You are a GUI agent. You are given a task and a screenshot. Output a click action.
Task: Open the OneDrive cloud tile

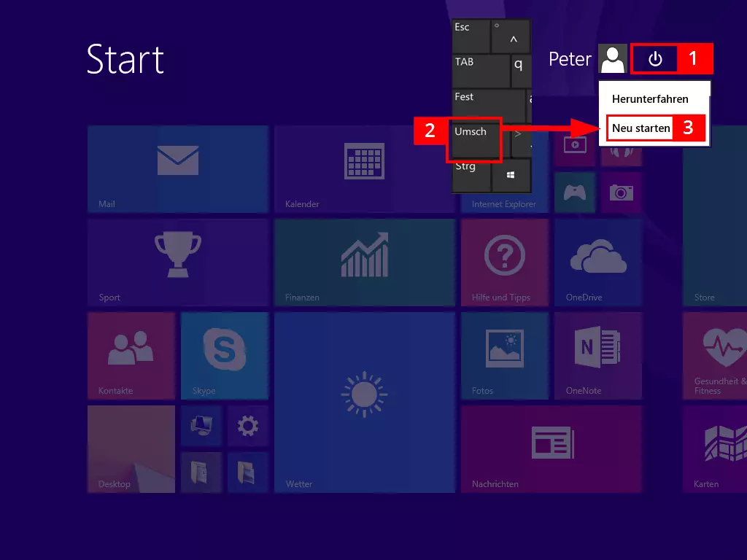point(598,262)
